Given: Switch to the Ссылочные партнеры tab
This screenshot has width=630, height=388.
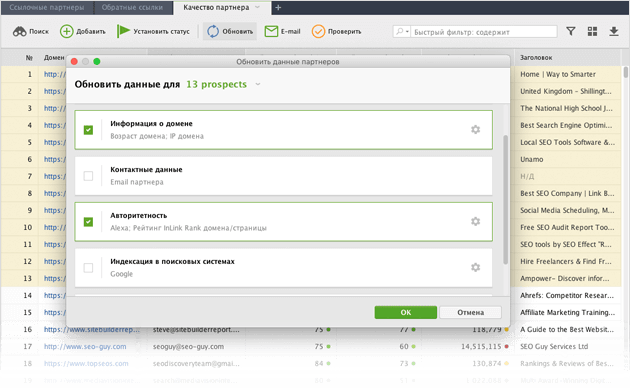Looking at the screenshot, I should pos(47,8).
